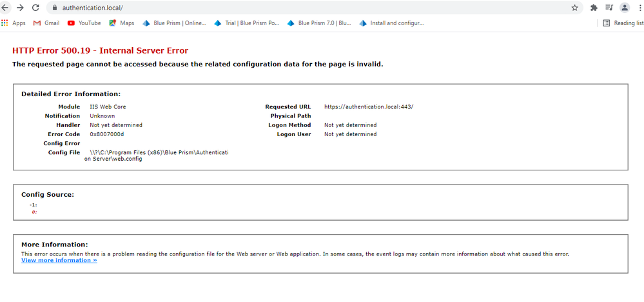
Task: Open the Apps grid shortcut
Action: [14, 23]
